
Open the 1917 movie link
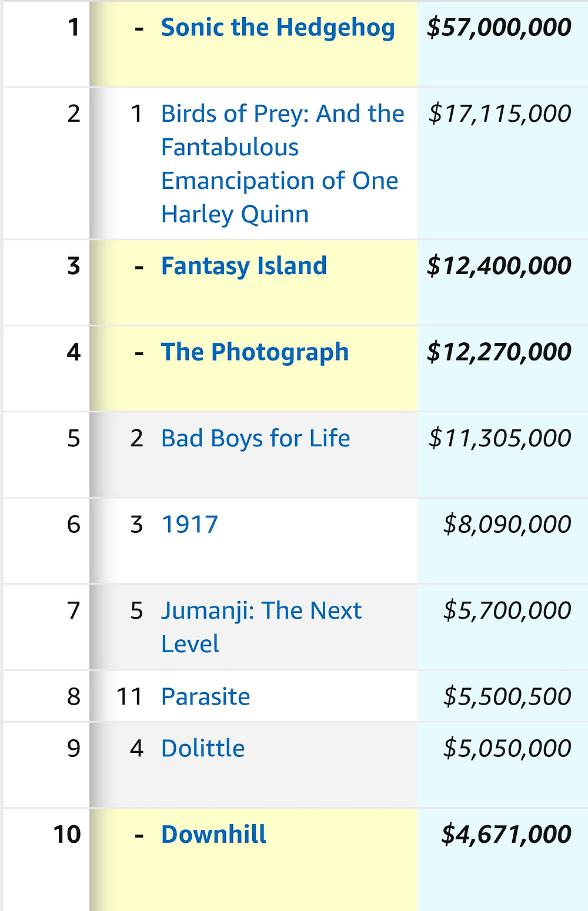[189, 524]
